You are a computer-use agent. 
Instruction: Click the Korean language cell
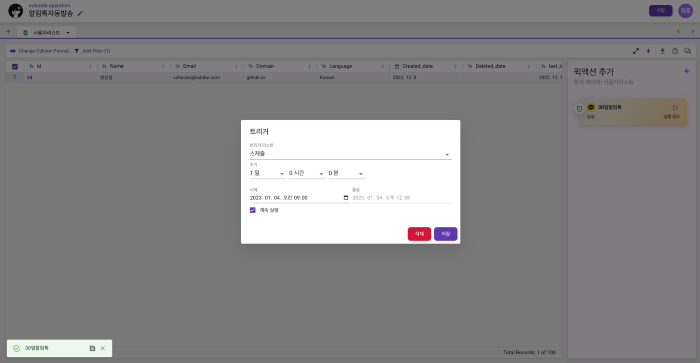pos(353,77)
